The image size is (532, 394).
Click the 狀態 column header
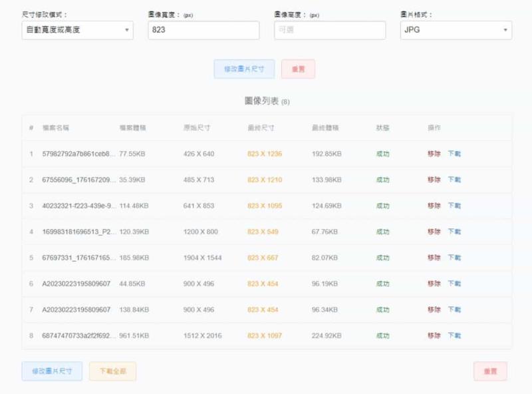383,128
